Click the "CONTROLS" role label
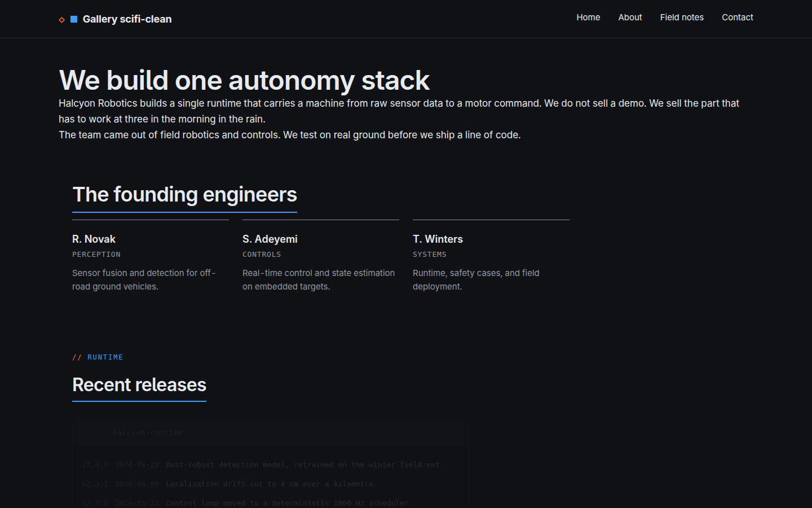This screenshot has height=508, width=812. (x=262, y=255)
